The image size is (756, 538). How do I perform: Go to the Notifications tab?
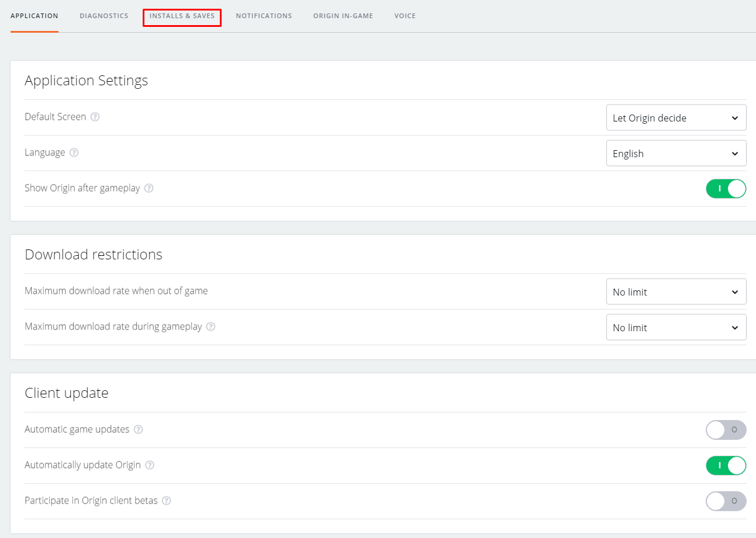click(264, 16)
